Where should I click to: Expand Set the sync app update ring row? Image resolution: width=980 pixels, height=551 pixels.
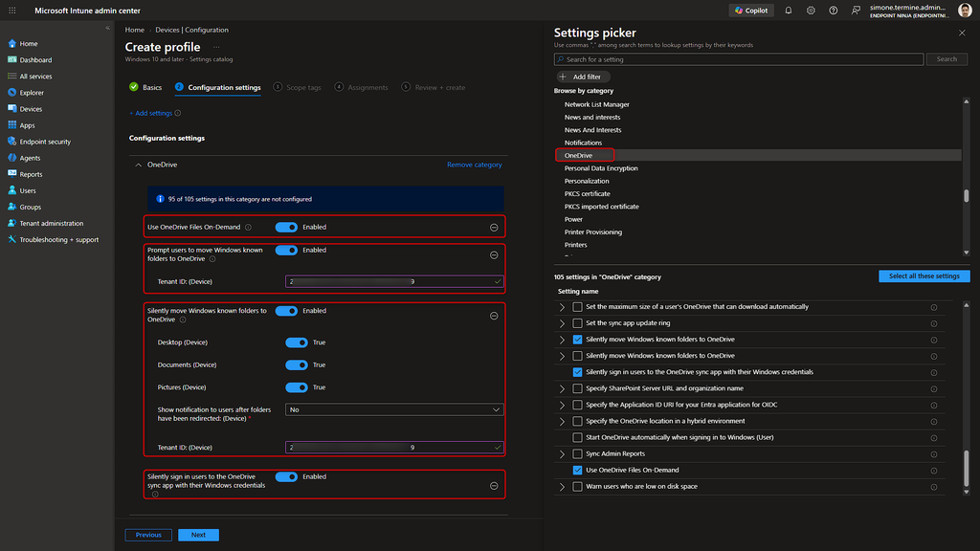click(562, 323)
